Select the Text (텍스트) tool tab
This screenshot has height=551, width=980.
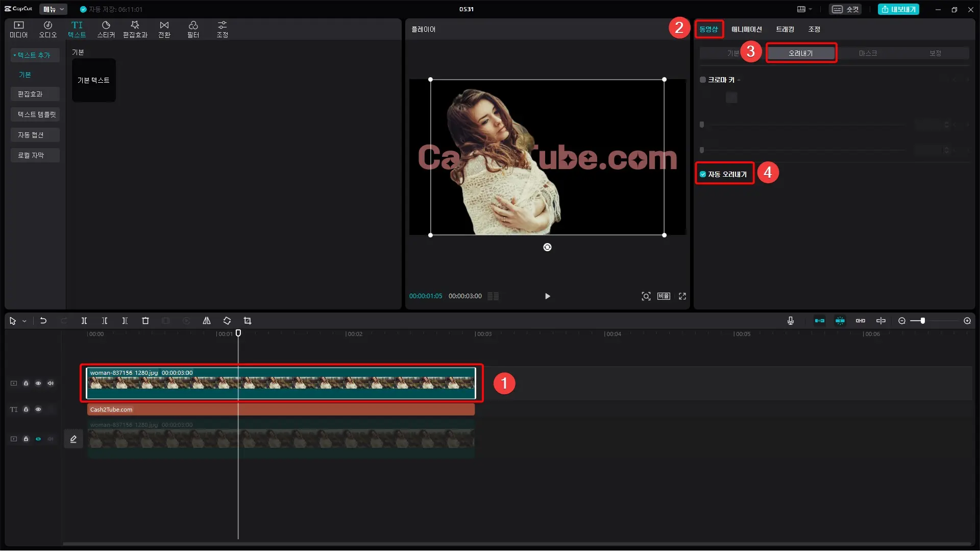coord(77,30)
